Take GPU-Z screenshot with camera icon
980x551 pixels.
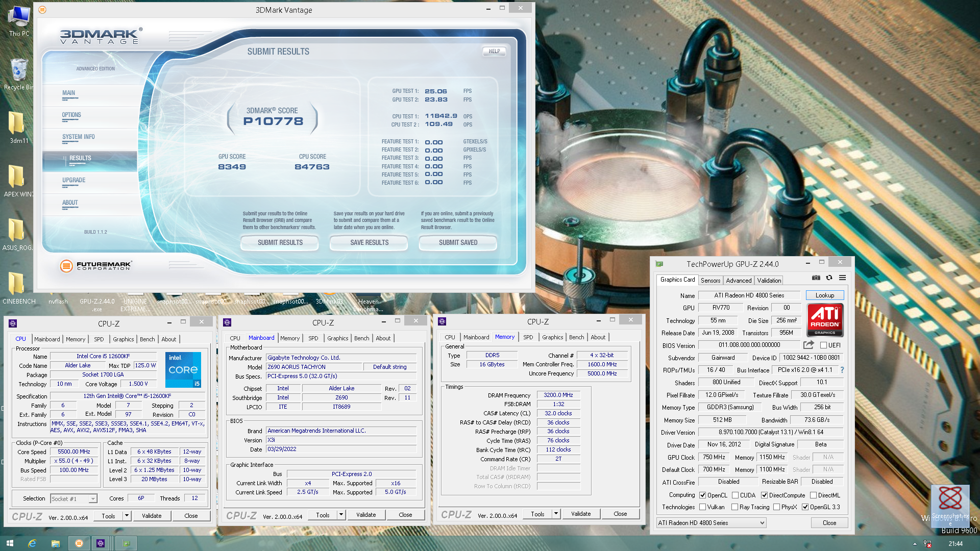[x=816, y=278]
